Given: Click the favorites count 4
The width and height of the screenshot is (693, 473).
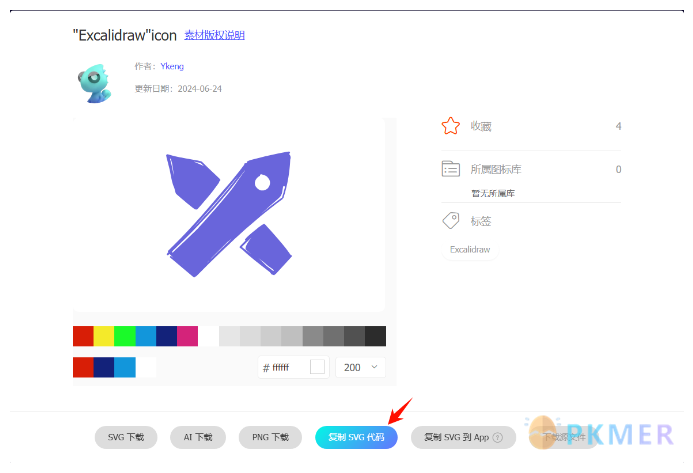Looking at the screenshot, I should (x=618, y=126).
